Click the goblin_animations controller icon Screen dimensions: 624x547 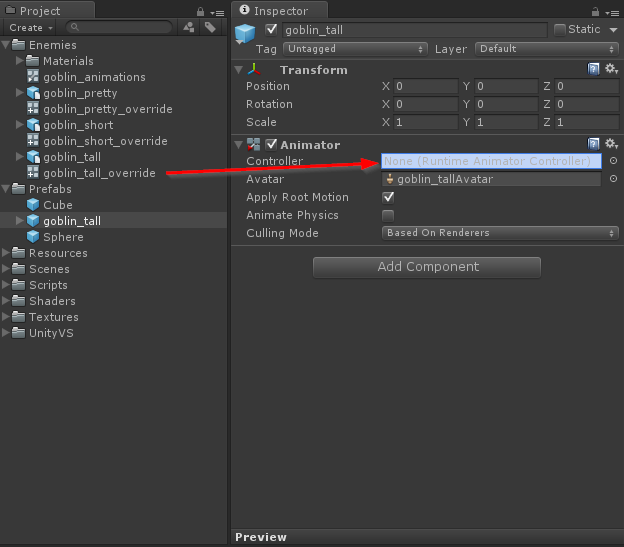tap(33, 76)
